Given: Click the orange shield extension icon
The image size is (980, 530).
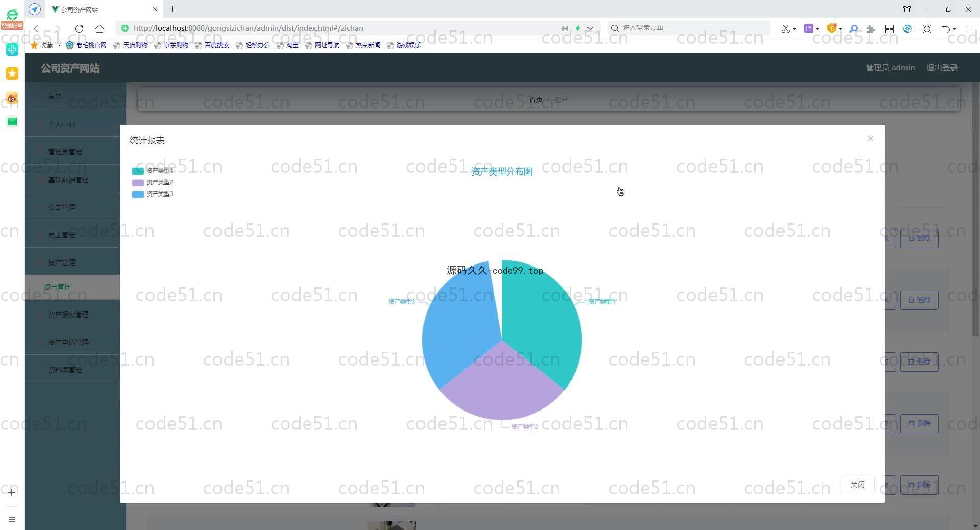Looking at the screenshot, I should (x=831, y=29).
